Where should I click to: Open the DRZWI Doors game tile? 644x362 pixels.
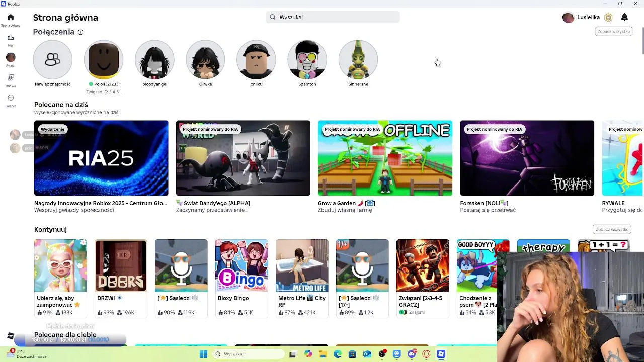coord(121,278)
